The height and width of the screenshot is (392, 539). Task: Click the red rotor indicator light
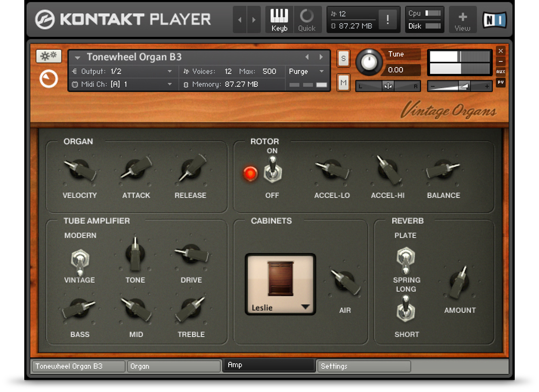(250, 173)
